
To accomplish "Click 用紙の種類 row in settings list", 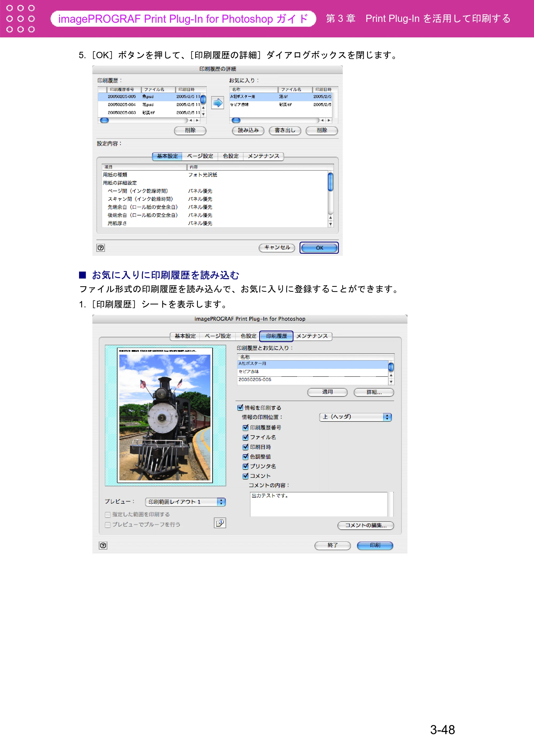I will point(215,175).
